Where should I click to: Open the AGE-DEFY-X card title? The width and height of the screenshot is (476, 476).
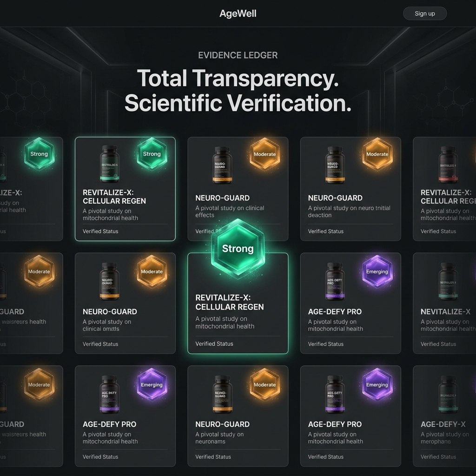pyautogui.click(x=443, y=424)
